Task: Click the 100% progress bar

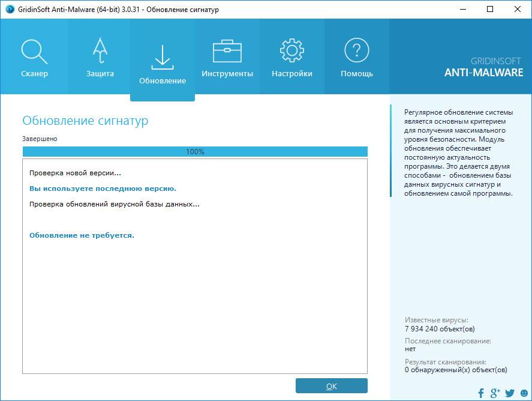Action: [x=195, y=152]
